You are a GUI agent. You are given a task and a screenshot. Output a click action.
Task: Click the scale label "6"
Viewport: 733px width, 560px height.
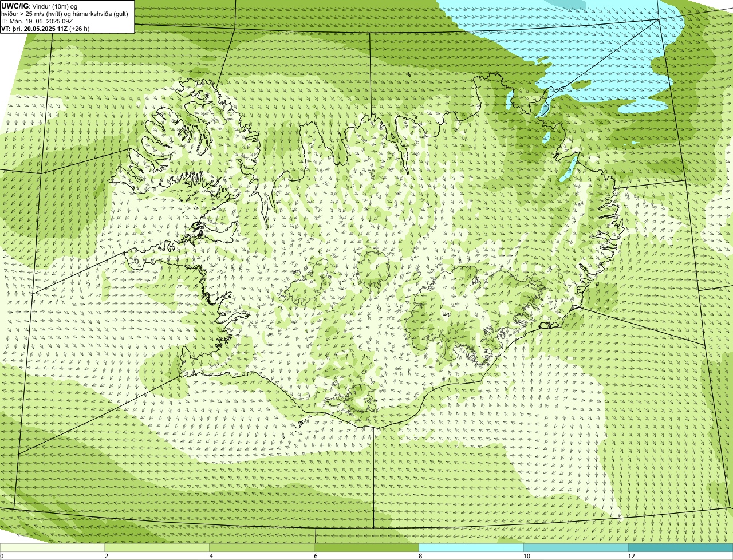click(x=316, y=556)
